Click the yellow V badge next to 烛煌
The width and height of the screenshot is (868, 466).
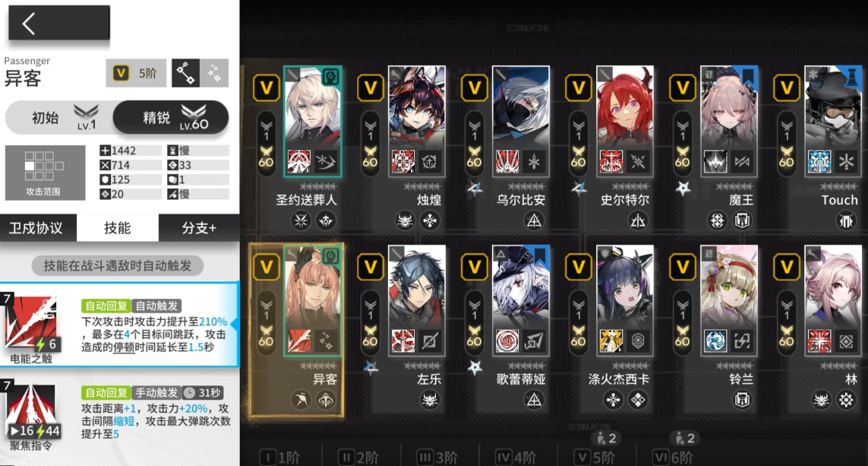(x=371, y=87)
